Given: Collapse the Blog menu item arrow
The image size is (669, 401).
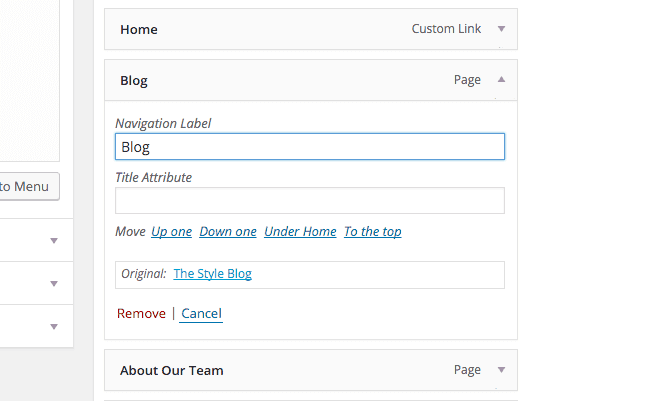Looking at the screenshot, I should click(x=501, y=80).
